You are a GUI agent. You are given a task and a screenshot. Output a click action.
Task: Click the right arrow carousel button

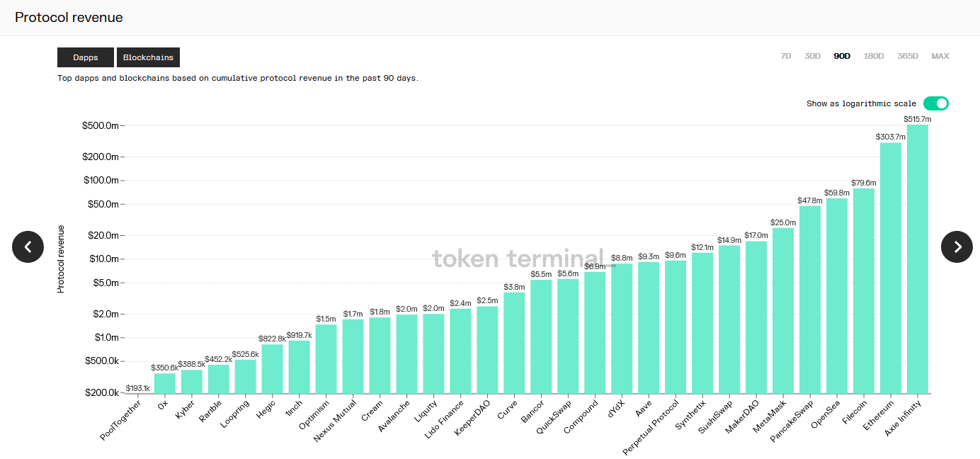click(957, 246)
